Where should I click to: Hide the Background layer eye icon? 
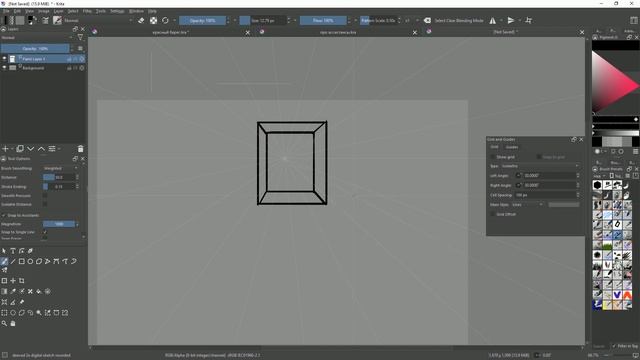point(4,68)
